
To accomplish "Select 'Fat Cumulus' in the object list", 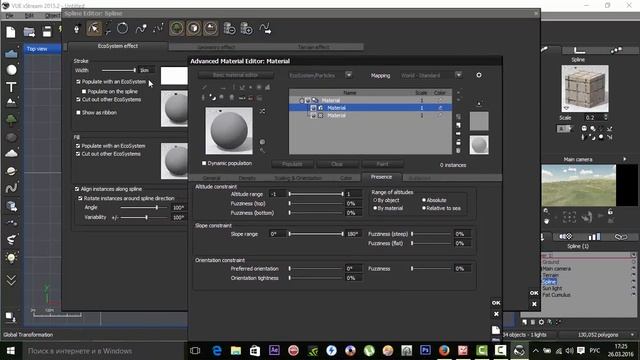I will pos(556,295).
